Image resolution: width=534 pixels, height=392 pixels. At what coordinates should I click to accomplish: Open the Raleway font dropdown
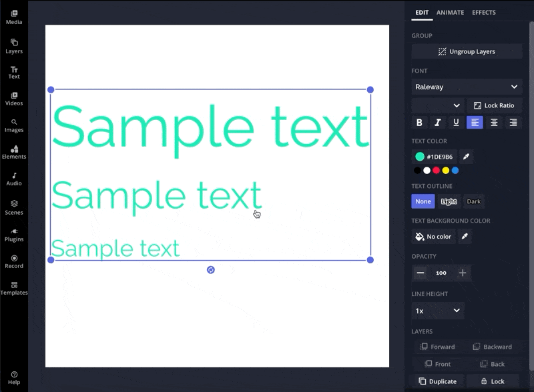467,87
